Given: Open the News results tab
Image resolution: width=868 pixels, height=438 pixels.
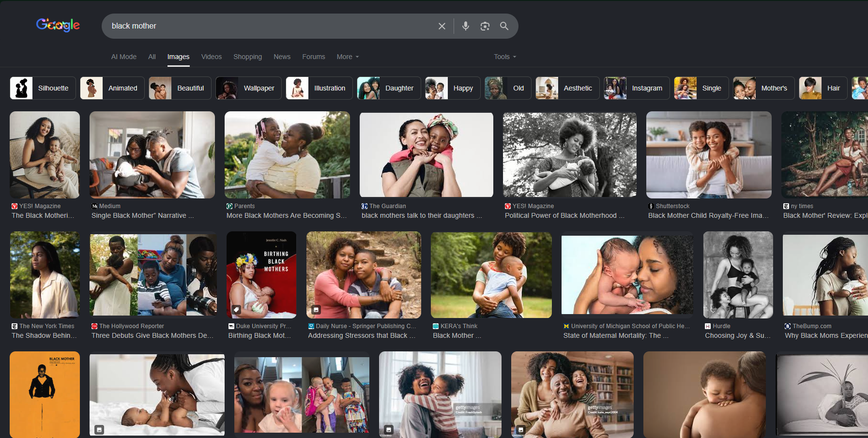Looking at the screenshot, I should click(282, 57).
